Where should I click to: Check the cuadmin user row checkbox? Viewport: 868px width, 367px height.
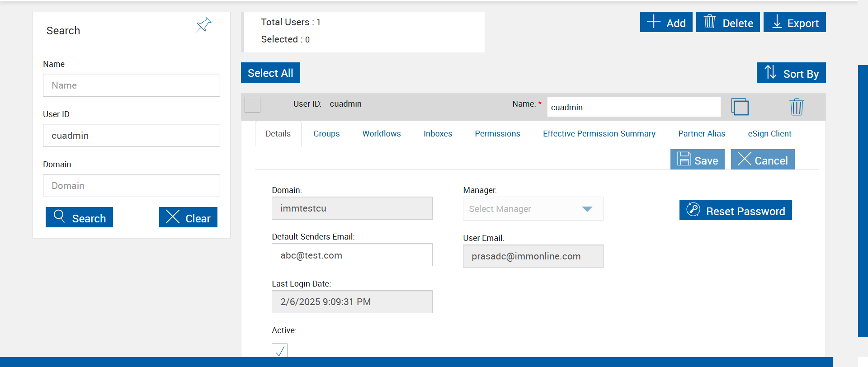pos(252,104)
